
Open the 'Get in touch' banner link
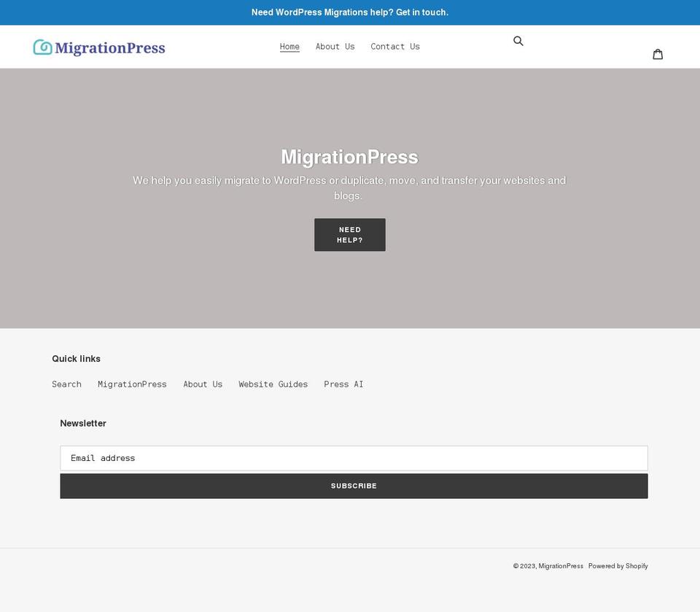point(421,12)
